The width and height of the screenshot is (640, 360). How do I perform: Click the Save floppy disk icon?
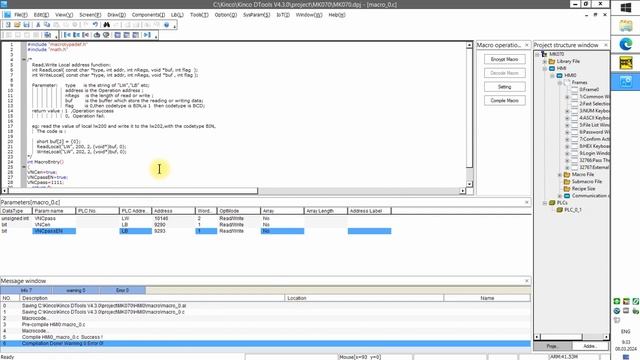[x=27, y=25]
